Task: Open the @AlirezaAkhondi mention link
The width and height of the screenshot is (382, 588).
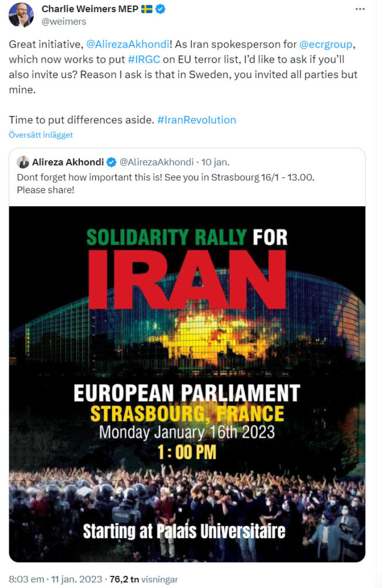Action: [x=128, y=44]
